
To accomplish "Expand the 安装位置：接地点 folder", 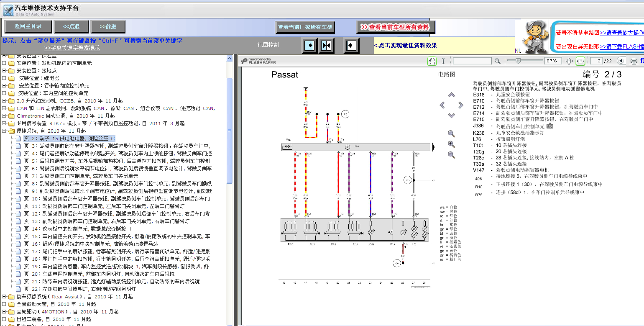I will (x=4, y=70).
